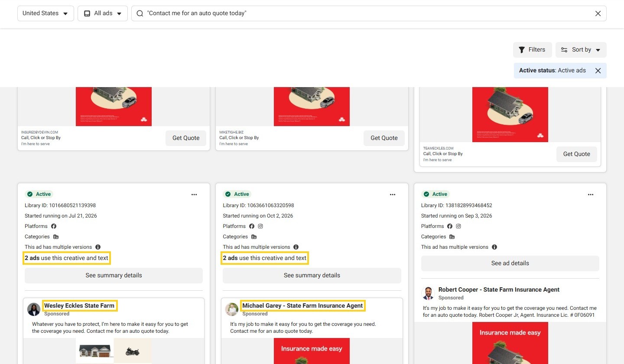Remove the Active status filter chip
The height and width of the screenshot is (364, 624).
tap(598, 71)
